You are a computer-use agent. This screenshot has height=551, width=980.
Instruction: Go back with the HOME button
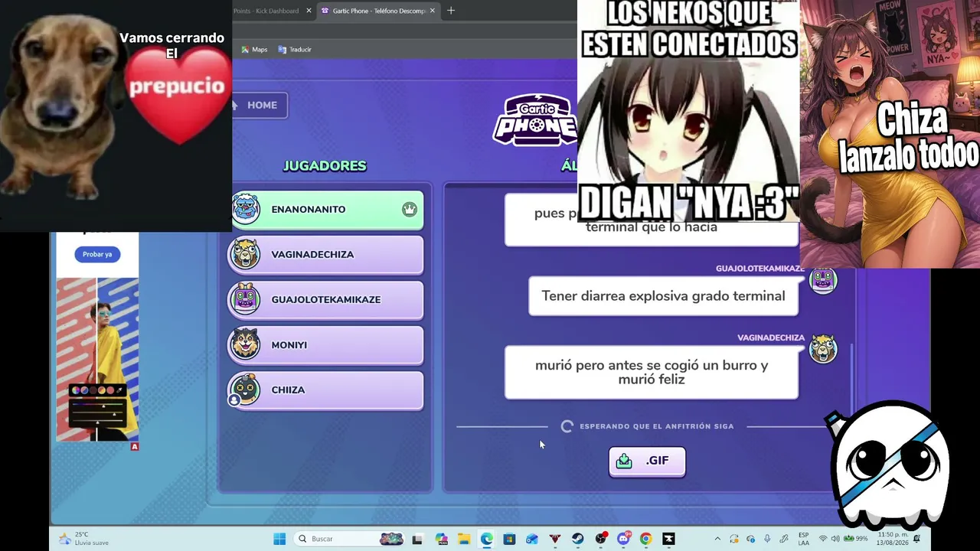click(x=260, y=105)
